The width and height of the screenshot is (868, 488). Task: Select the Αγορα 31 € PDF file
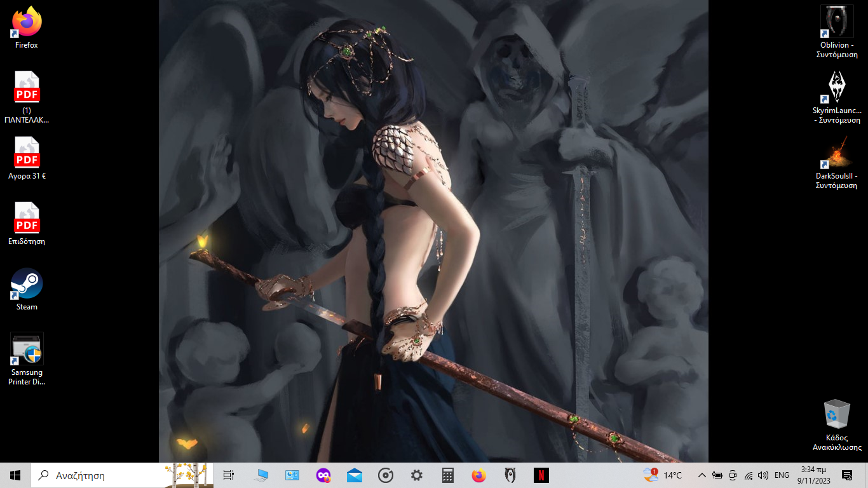click(x=27, y=158)
